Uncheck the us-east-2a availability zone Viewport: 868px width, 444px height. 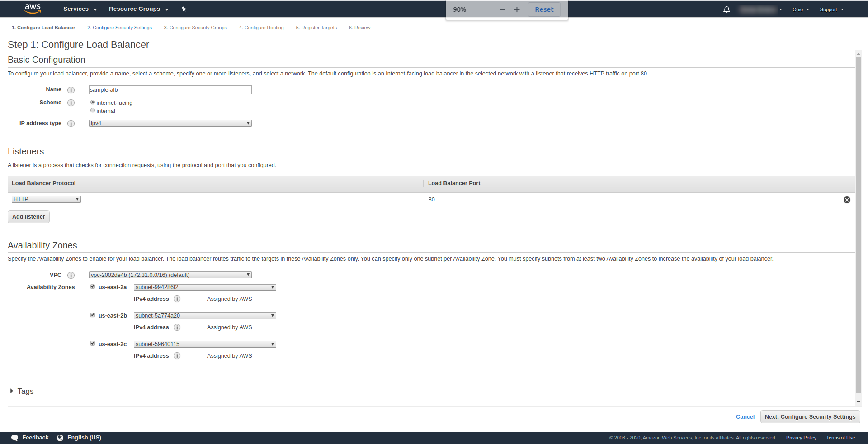93,287
